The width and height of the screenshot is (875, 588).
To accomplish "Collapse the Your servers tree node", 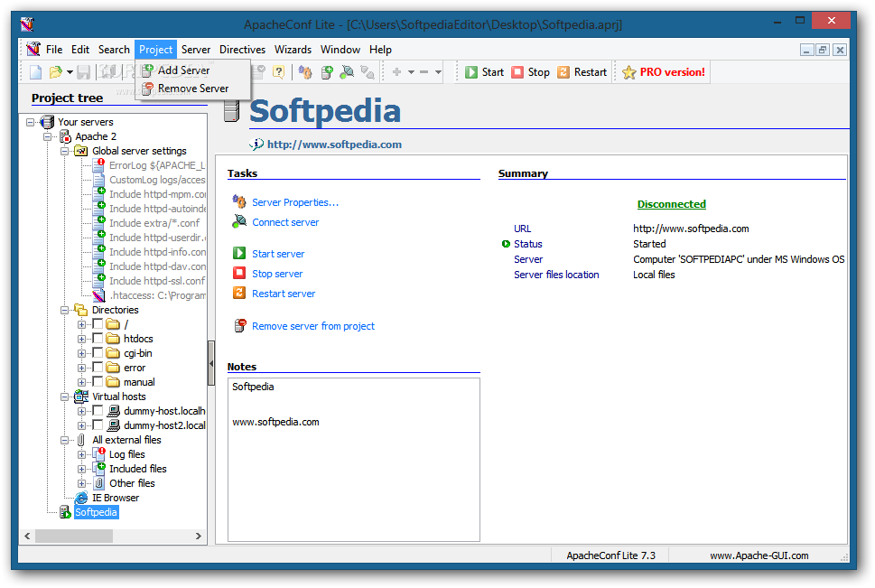I will click(30, 122).
